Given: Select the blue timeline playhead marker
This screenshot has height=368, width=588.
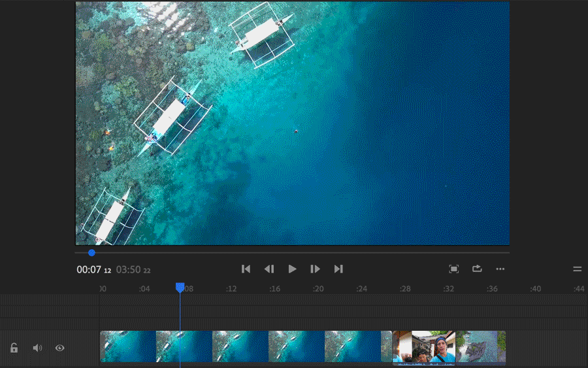Looking at the screenshot, I should tap(180, 287).
